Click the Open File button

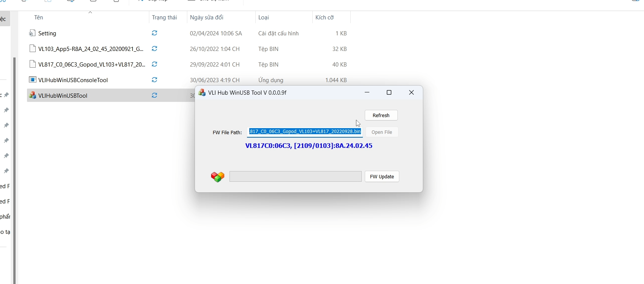[x=382, y=132]
